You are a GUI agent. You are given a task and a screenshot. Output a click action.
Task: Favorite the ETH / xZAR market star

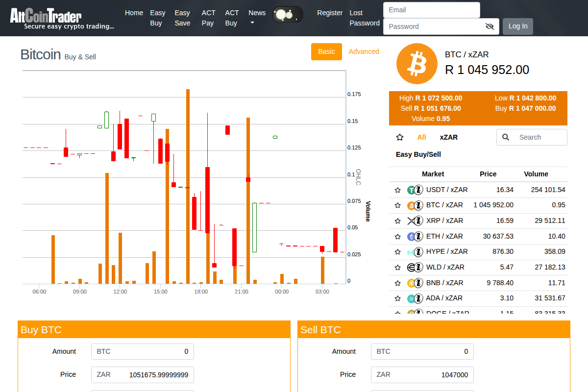(398, 237)
